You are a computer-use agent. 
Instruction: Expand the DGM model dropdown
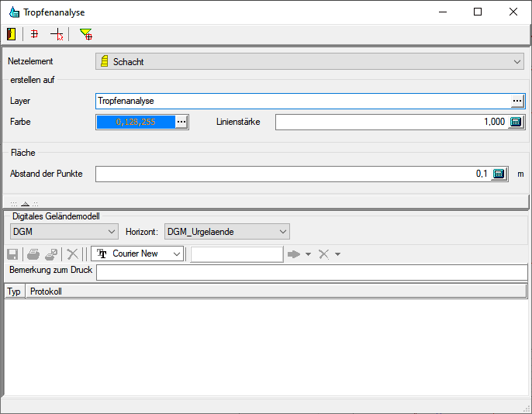click(111, 231)
